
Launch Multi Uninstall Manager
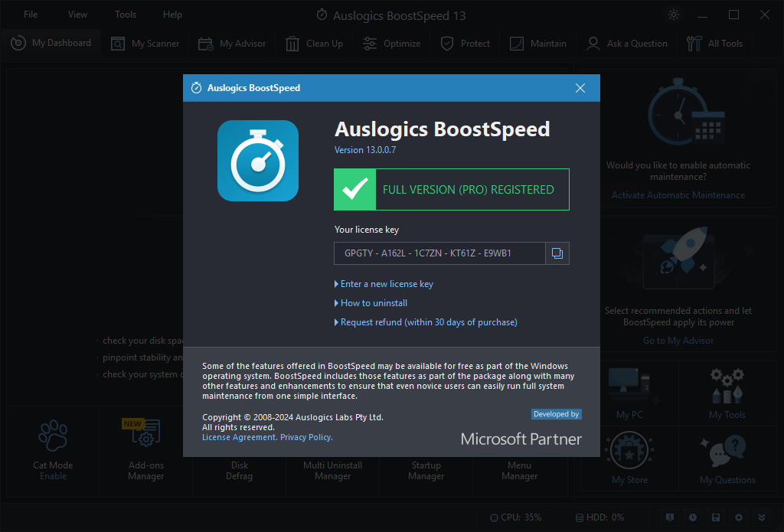(x=332, y=471)
